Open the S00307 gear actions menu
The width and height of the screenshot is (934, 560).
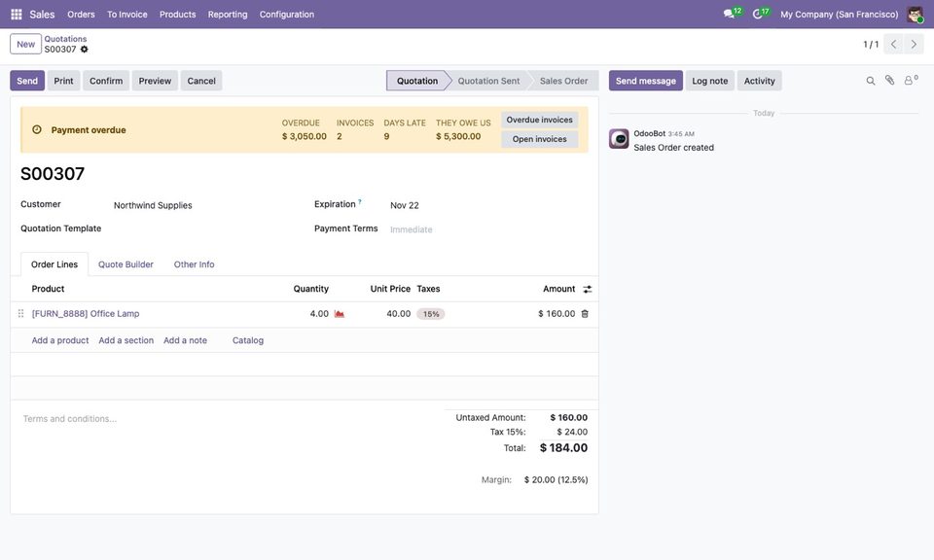tap(84, 50)
